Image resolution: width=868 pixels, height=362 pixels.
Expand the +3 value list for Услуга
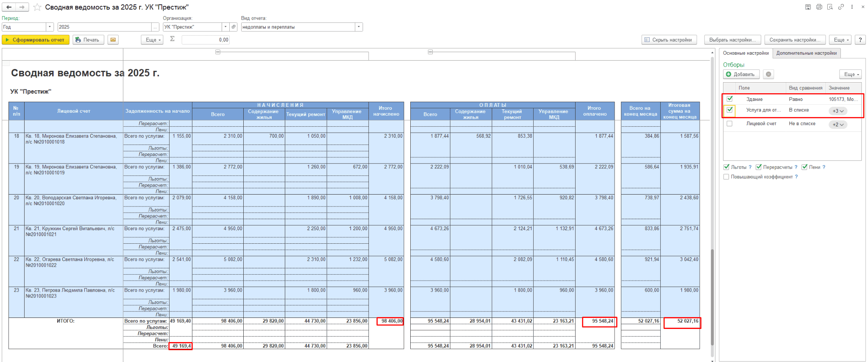pyautogui.click(x=838, y=111)
